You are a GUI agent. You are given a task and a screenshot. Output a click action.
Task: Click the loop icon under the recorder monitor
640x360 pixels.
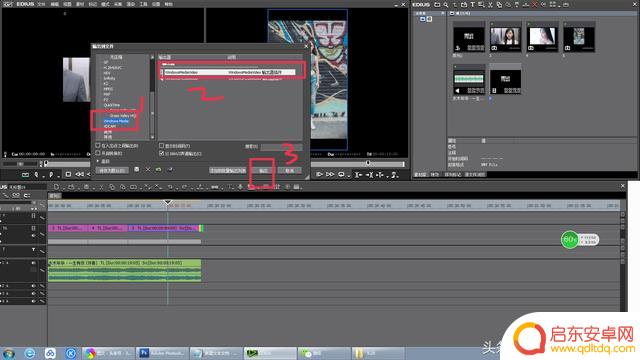[x=341, y=175]
